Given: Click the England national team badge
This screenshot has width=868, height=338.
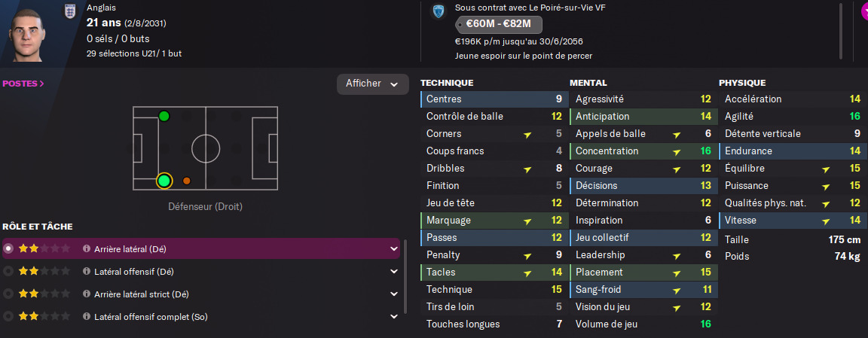Looking at the screenshot, I should pyautogui.click(x=71, y=11).
